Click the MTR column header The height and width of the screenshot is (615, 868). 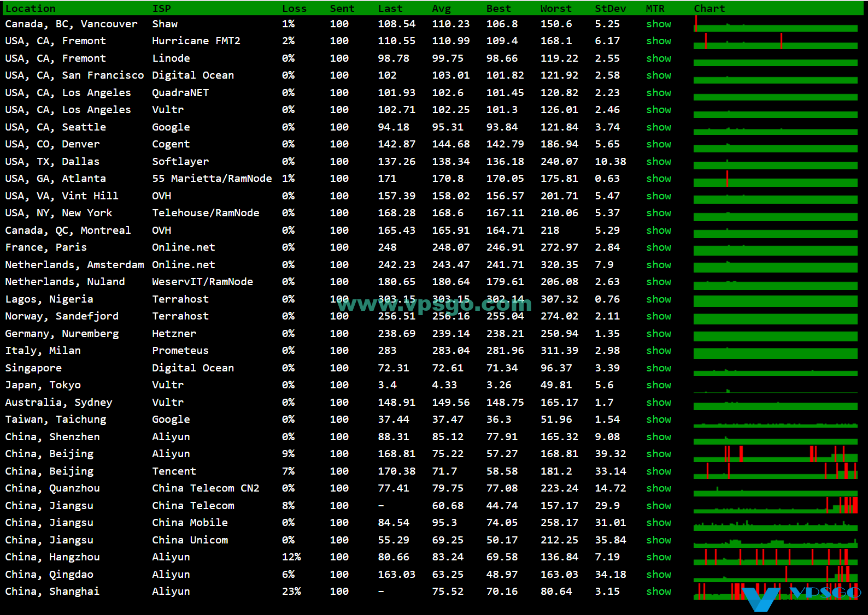click(x=655, y=9)
